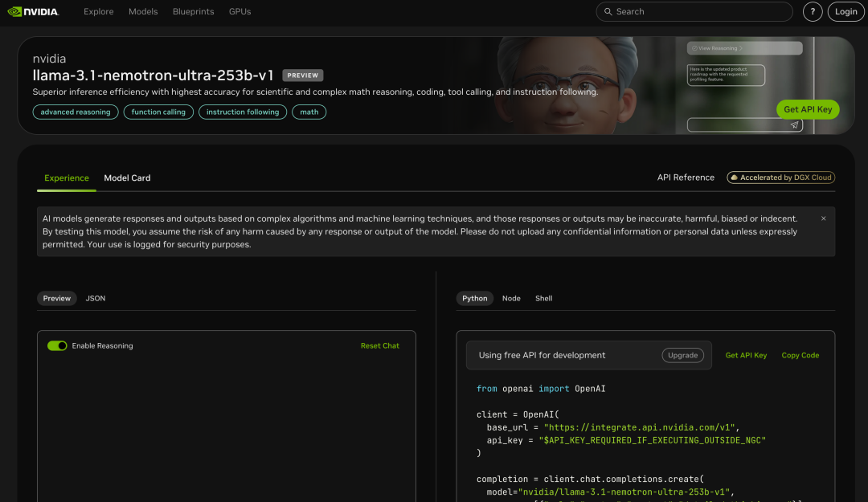Open the Models menu

[143, 11]
